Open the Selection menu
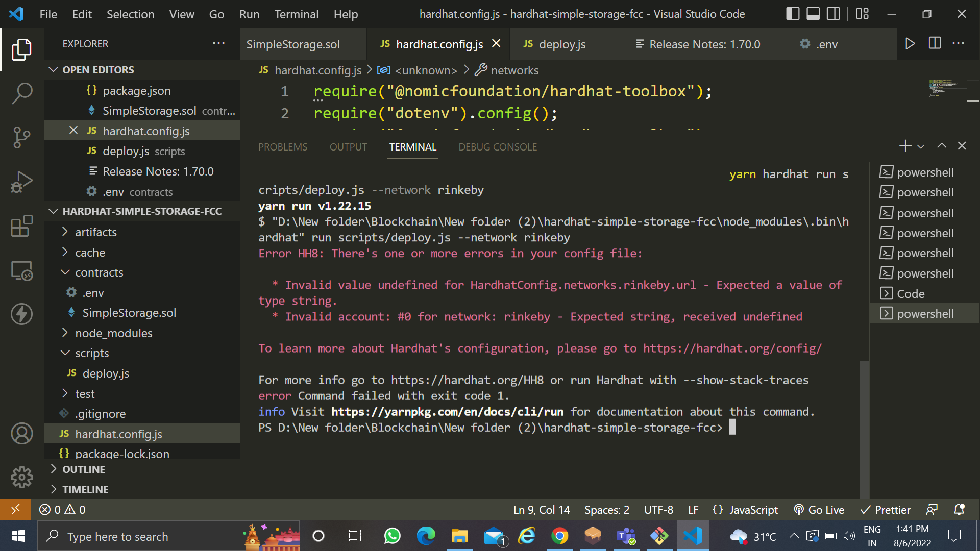The width and height of the screenshot is (980, 551). point(130,14)
